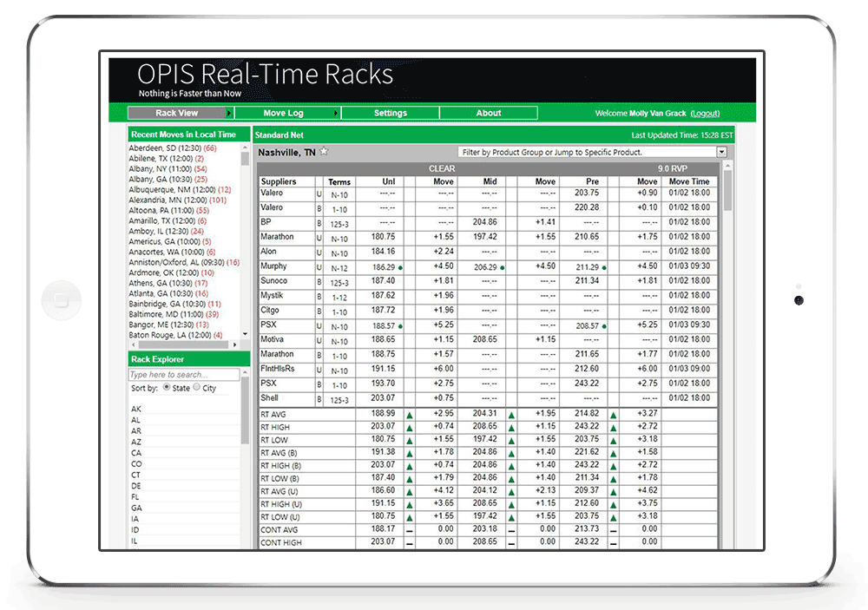The width and height of the screenshot is (868, 610).
Task: Select GA in Rack Explorer
Action: click(x=136, y=508)
